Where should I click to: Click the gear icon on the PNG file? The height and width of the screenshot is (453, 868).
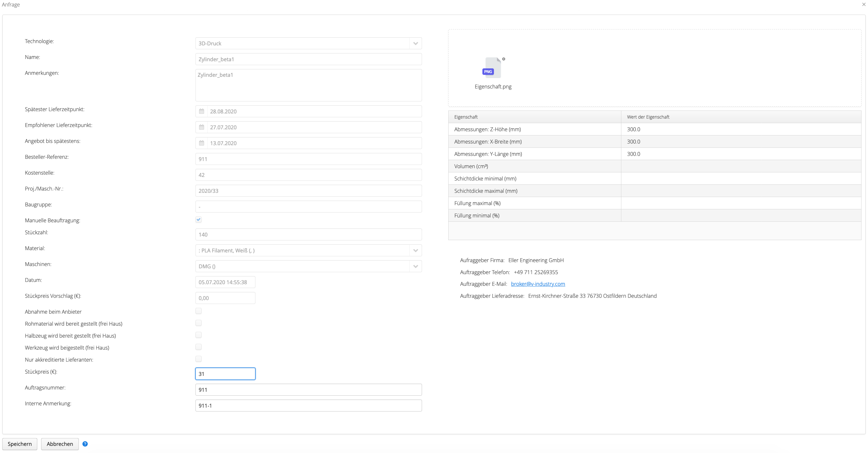[504, 59]
